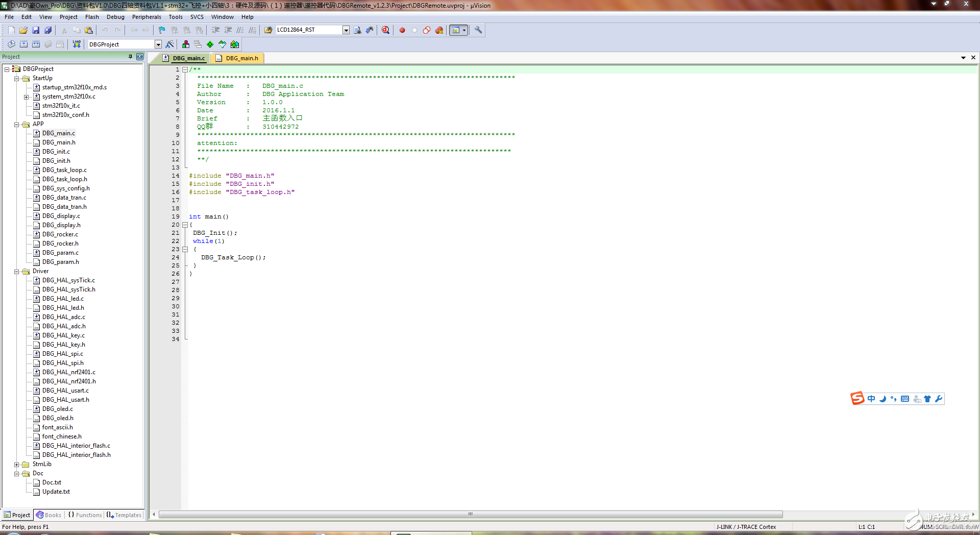Toggle the bookmark flag icon

pos(162,30)
